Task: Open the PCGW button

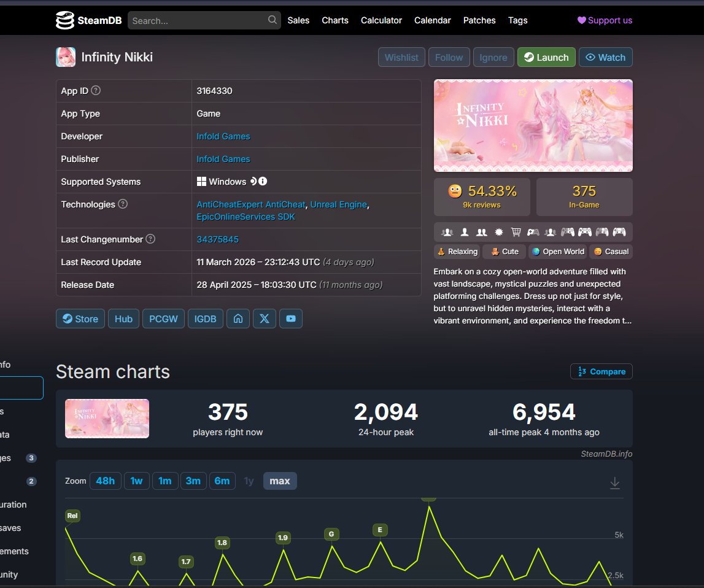Action: (x=163, y=319)
